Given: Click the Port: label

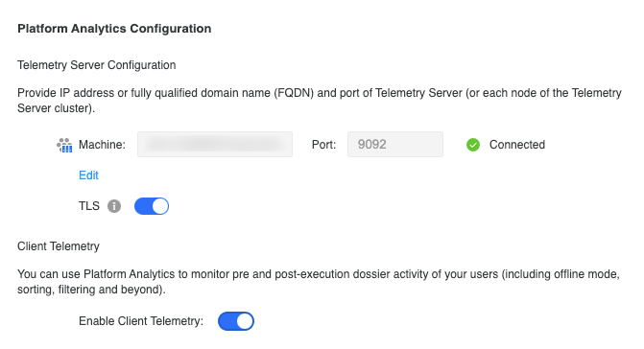Looking at the screenshot, I should click(x=323, y=145).
